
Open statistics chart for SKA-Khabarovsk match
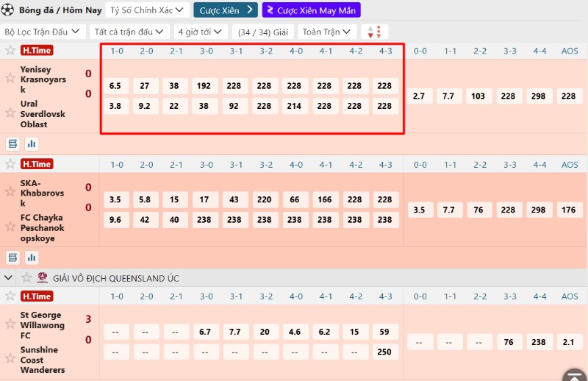click(x=32, y=257)
